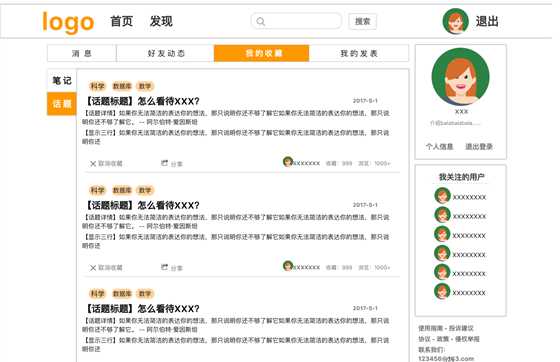Image resolution: width=560 pixels, height=362 pixels.
Task: Open the 我的发表 tab
Action: 359,53
